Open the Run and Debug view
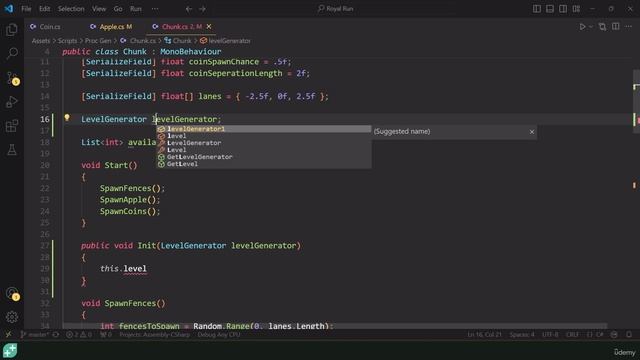 tap(12, 102)
